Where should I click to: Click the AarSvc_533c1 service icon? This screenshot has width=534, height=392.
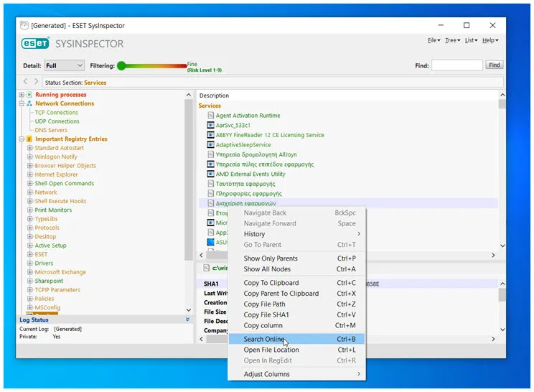click(x=211, y=125)
